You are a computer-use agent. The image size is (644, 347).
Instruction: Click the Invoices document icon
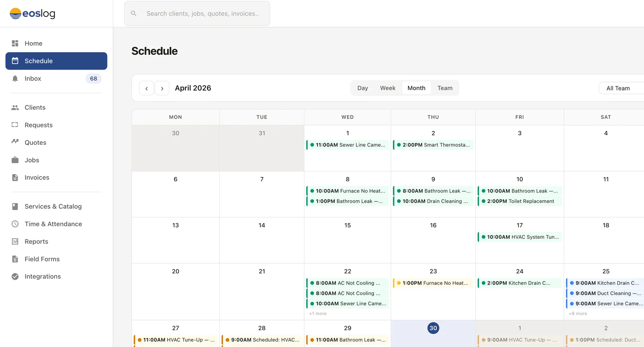click(x=15, y=177)
